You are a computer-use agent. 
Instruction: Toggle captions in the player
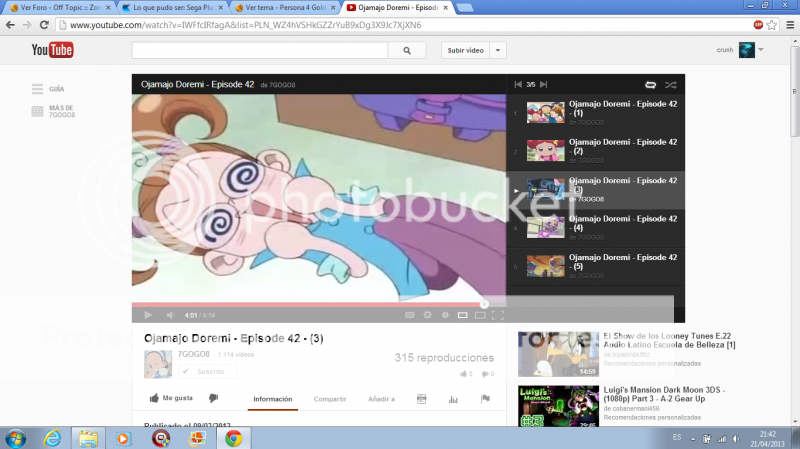(x=410, y=315)
